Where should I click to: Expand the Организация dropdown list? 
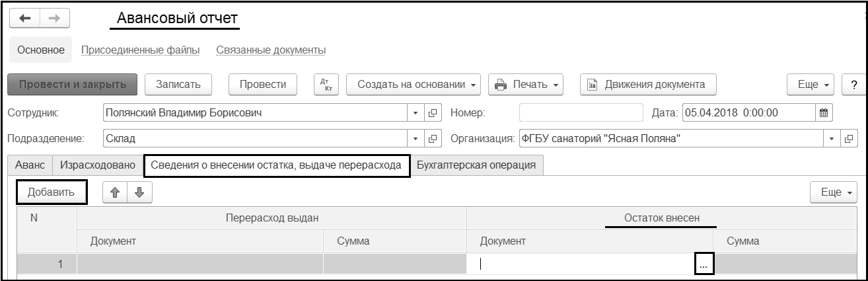point(831,139)
